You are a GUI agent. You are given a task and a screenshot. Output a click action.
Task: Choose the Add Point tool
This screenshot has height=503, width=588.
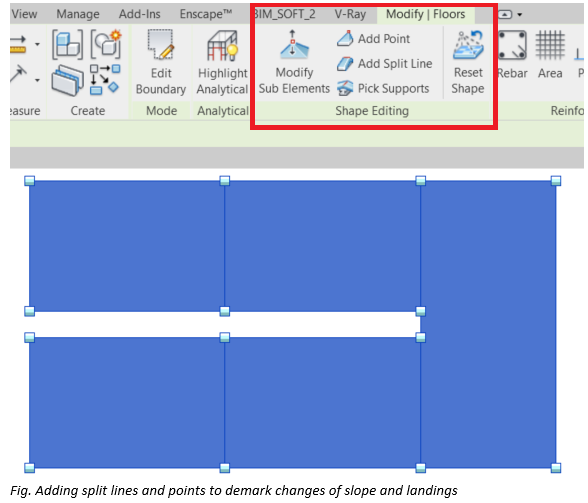click(373, 38)
